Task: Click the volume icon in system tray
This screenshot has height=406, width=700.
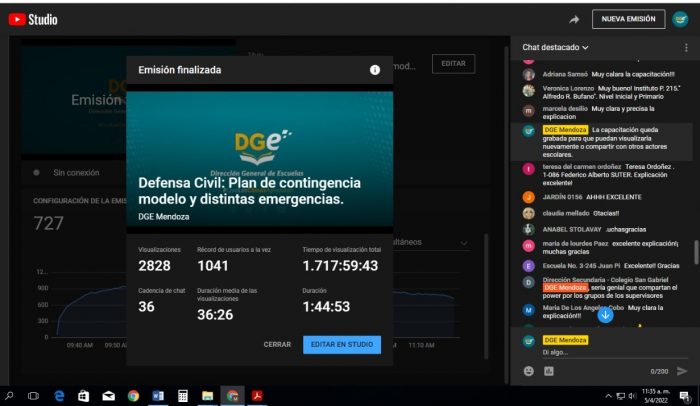Action: 633,396
